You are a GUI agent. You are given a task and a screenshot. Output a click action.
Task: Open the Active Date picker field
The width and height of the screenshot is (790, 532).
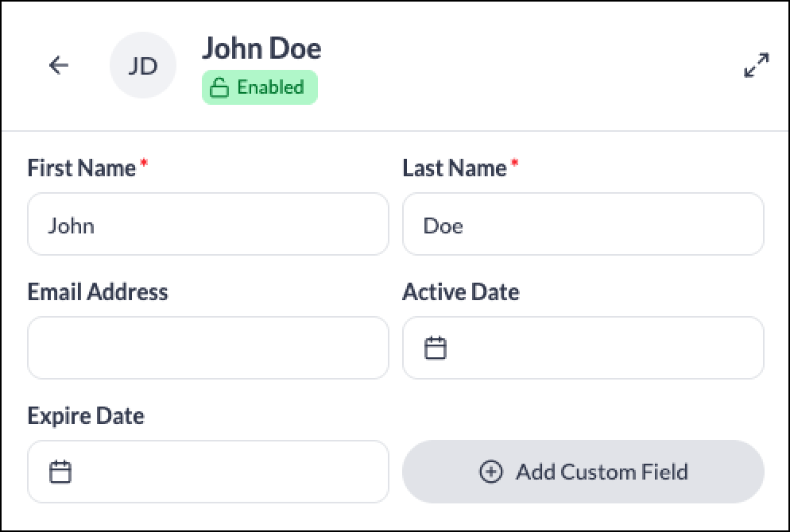tap(583, 348)
